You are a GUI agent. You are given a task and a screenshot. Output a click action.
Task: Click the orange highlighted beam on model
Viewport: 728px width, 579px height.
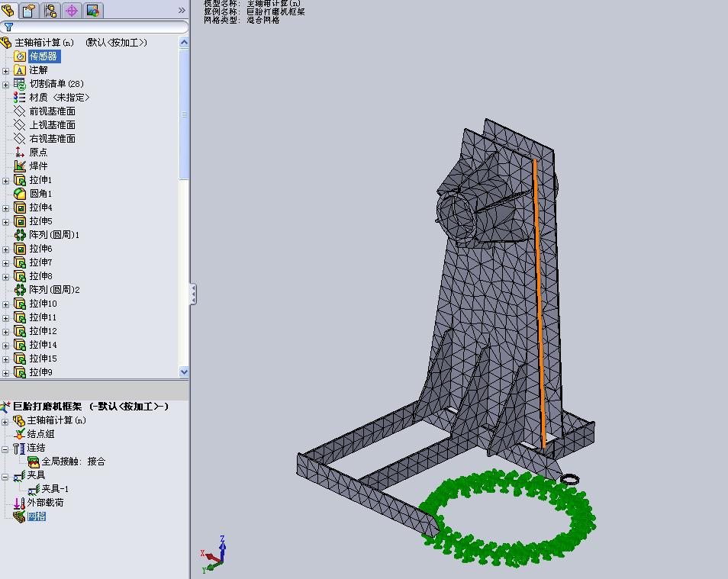pos(539,302)
